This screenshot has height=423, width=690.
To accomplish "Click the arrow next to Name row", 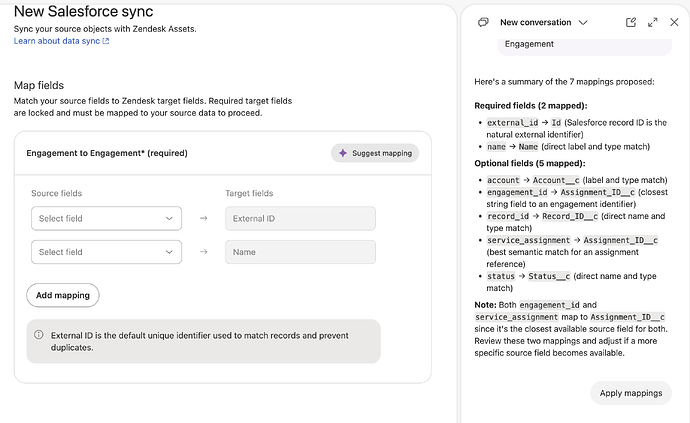I will (x=203, y=252).
